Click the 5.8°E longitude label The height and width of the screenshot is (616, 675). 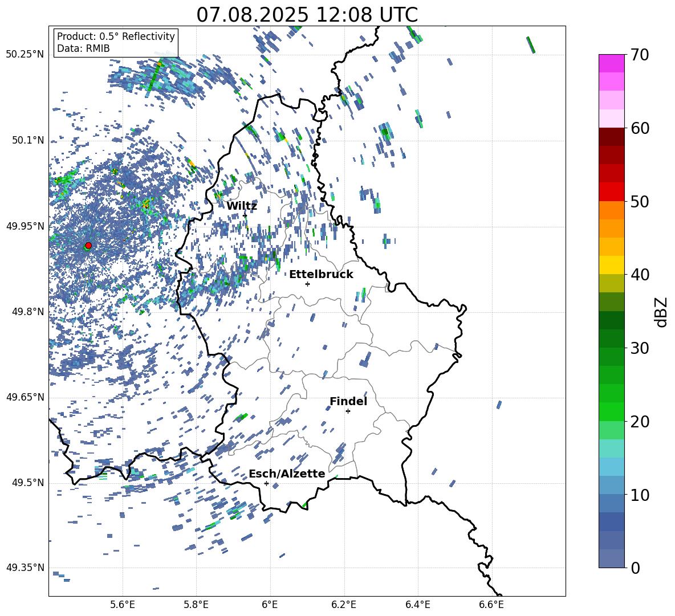point(196,605)
